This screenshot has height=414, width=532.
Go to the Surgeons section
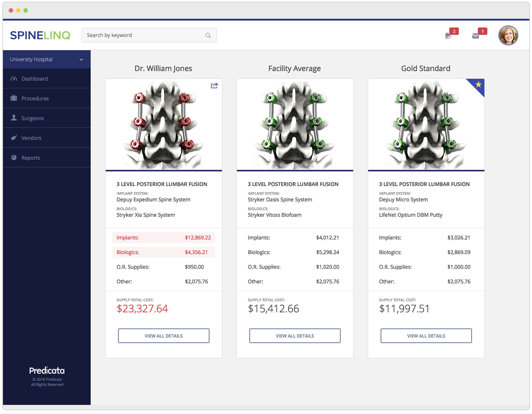click(x=47, y=118)
